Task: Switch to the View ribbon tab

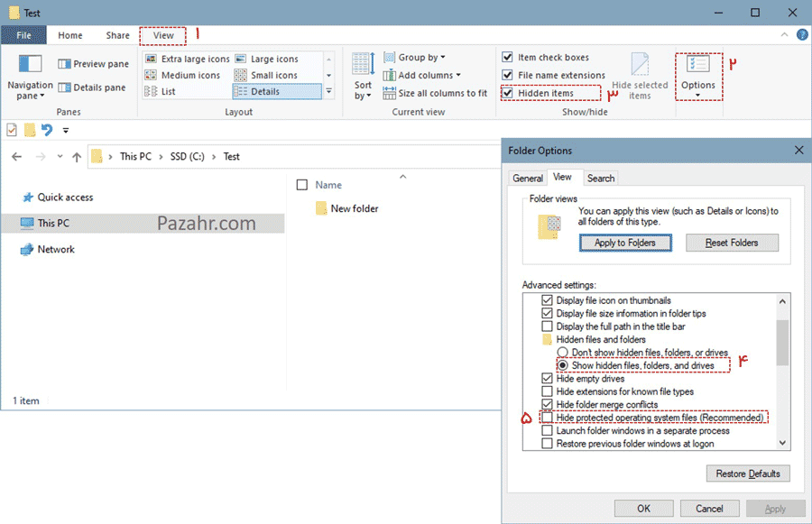Action: 163,35
